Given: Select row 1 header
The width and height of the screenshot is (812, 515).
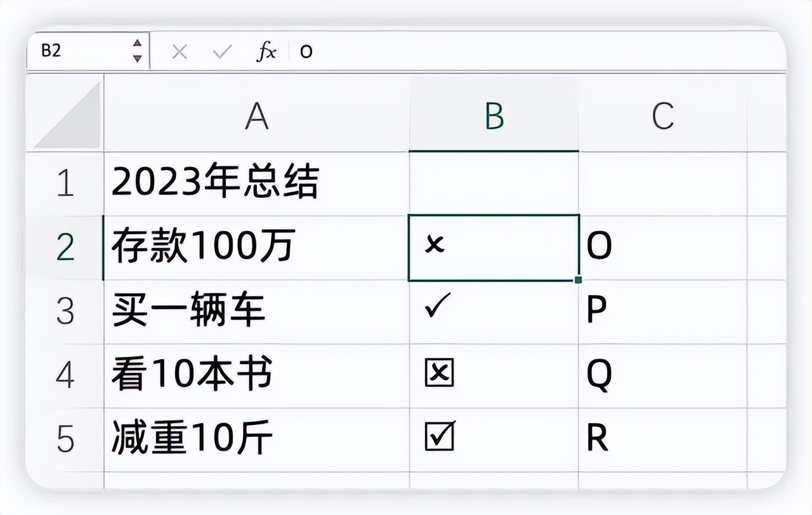Looking at the screenshot, I should tap(65, 184).
